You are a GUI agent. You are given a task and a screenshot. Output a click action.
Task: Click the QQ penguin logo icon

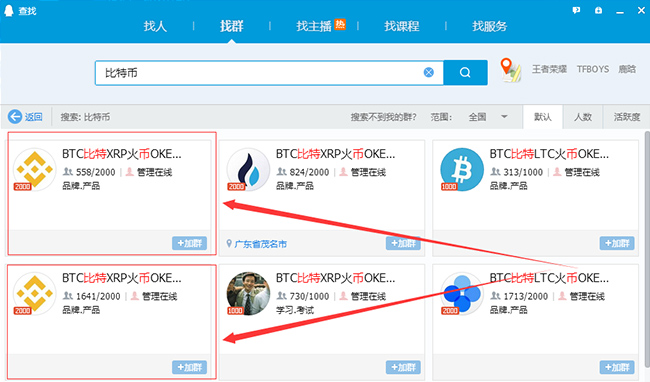8,10
